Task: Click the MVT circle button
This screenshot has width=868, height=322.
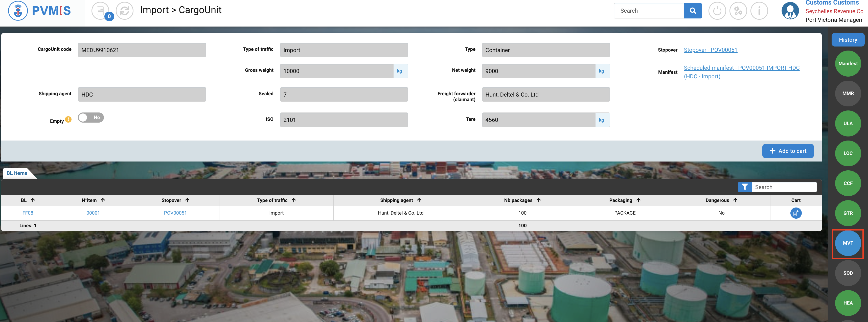Action: pyautogui.click(x=848, y=243)
